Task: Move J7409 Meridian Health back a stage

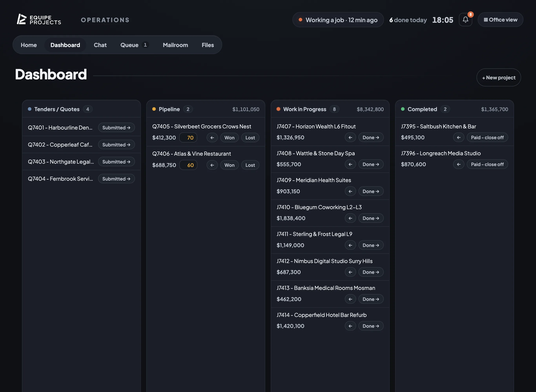Action: click(350, 191)
